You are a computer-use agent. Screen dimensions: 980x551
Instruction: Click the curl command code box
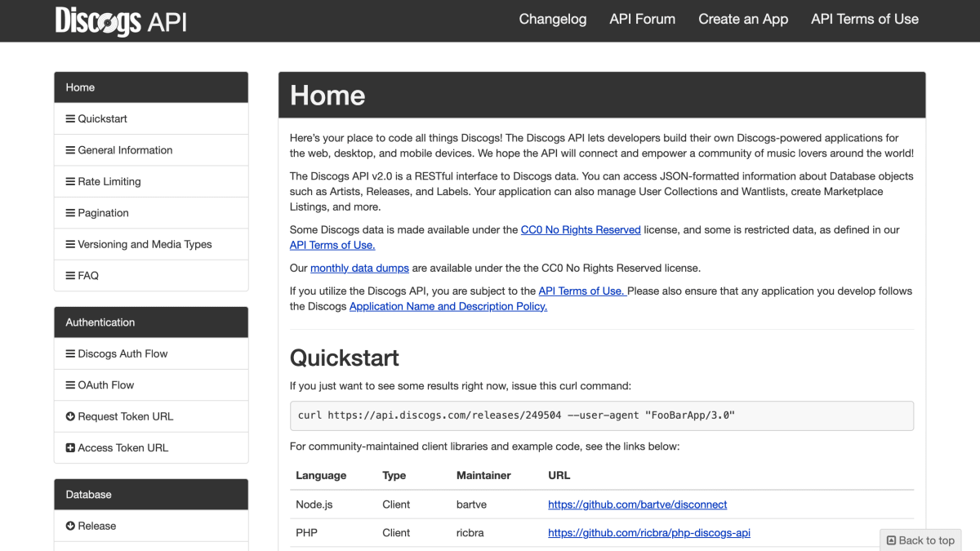pos(602,415)
